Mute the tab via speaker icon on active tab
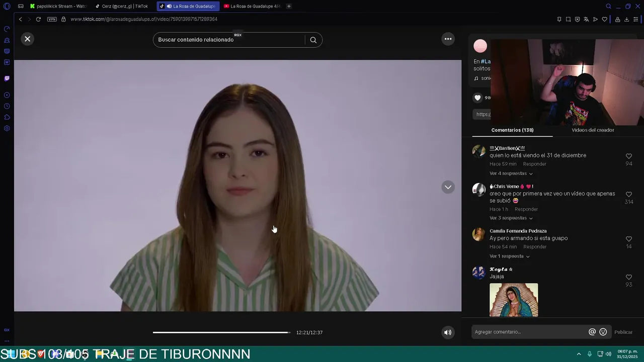 tap(169, 6)
